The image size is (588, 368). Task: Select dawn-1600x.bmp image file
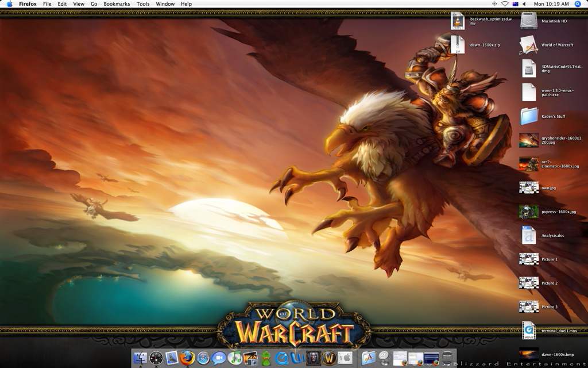[x=529, y=354]
